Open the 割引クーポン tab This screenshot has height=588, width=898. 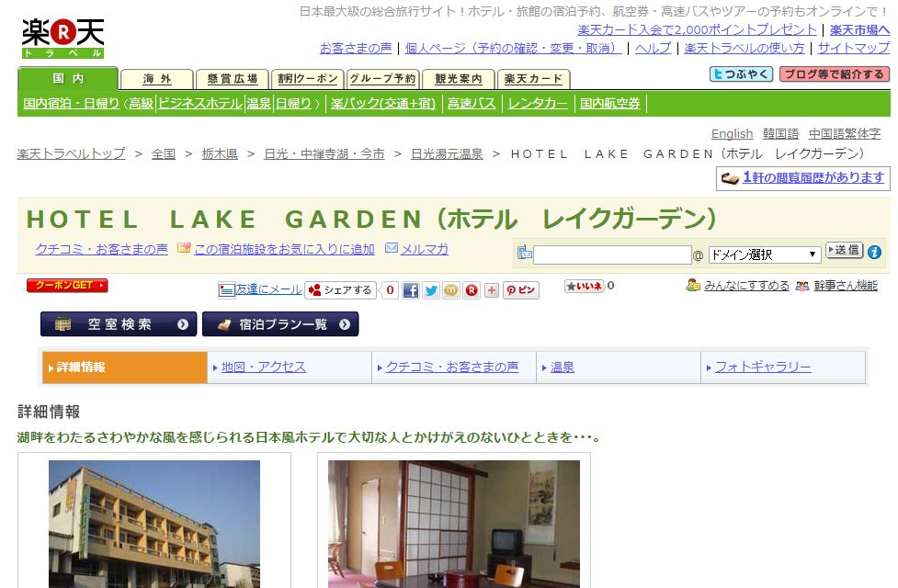308,79
